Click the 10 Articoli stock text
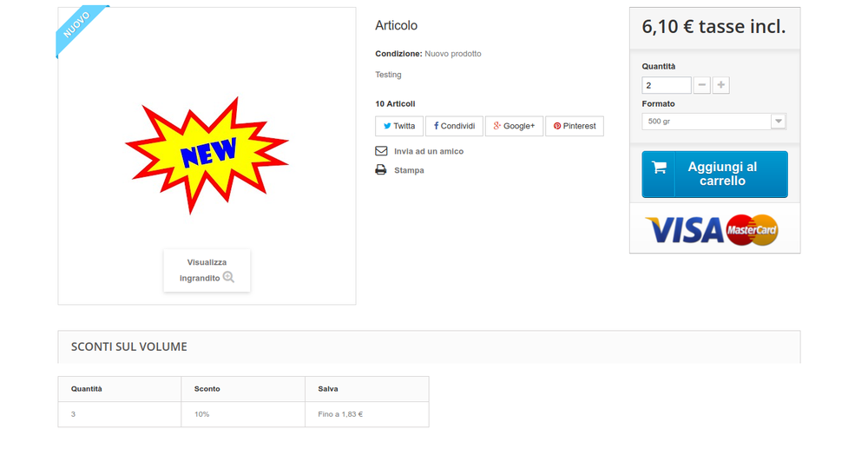 click(x=395, y=103)
